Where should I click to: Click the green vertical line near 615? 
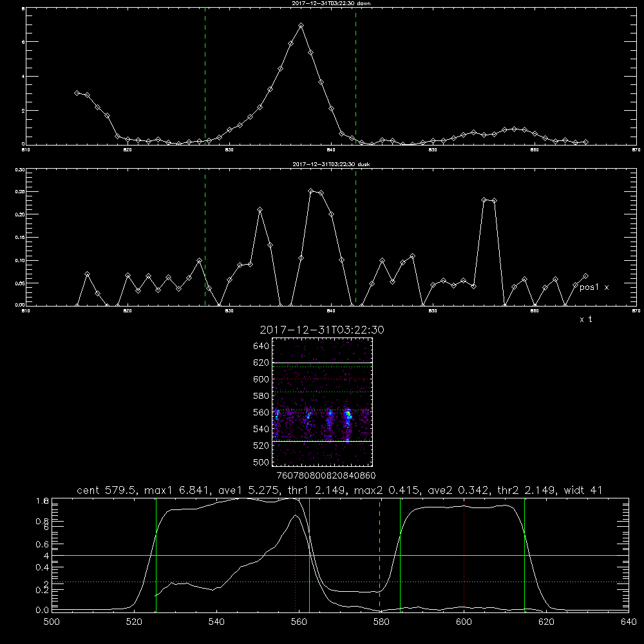524,554
